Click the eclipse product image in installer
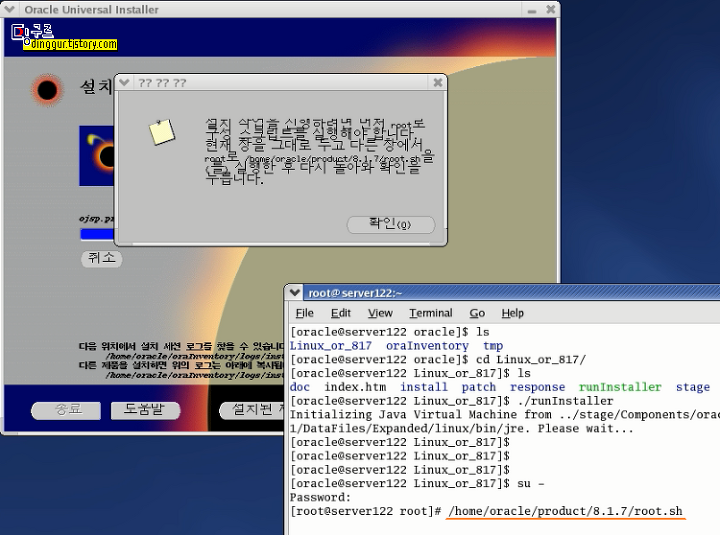The image size is (720, 535). click(x=96, y=156)
